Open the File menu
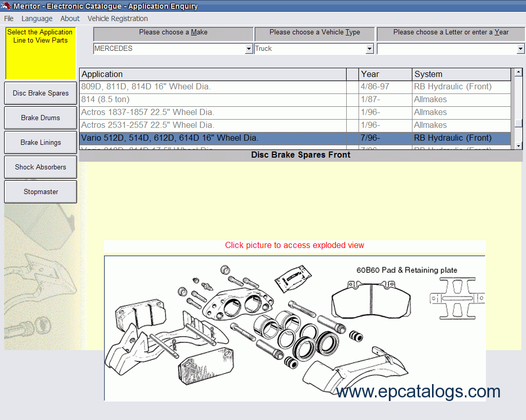 pyautogui.click(x=9, y=19)
